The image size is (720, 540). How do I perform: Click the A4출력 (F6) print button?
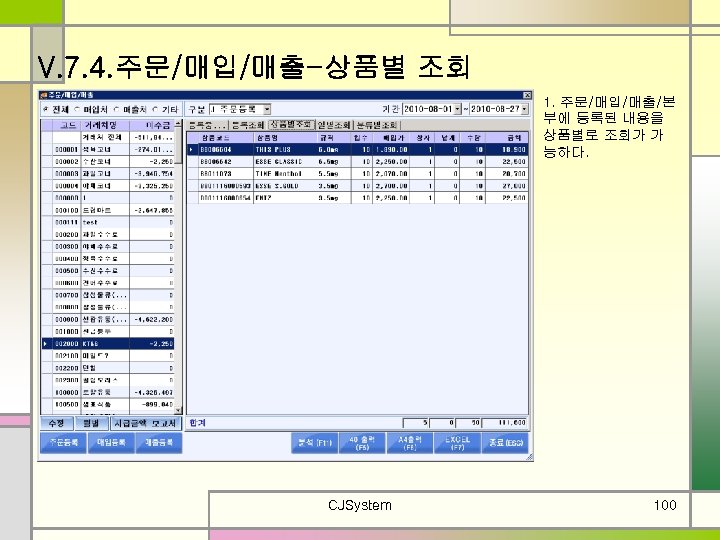tap(410, 443)
